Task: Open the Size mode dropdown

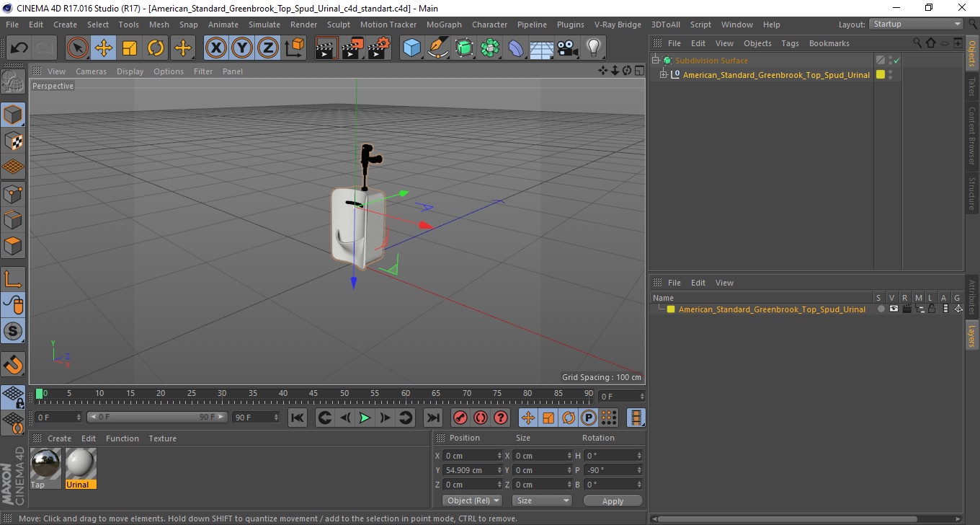Action: click(542, 500)
